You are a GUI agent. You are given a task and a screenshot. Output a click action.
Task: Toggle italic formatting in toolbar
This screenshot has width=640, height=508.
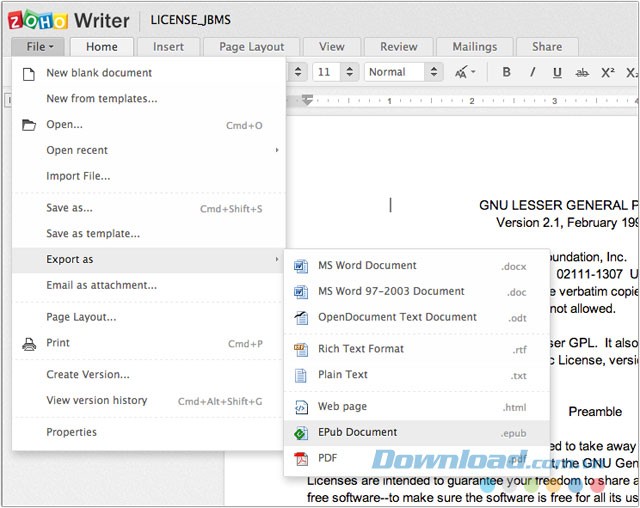pyautogui.click(x=532, y=72)
